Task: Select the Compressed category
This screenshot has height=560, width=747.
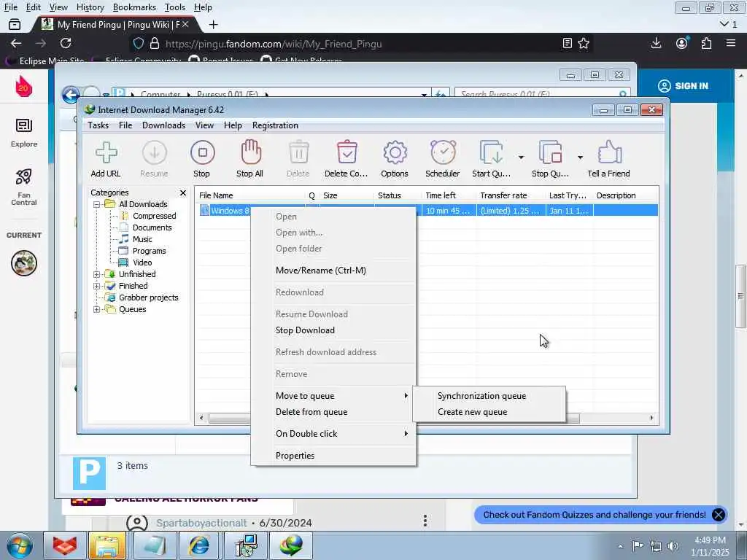Action: click(x=154, y=216)
